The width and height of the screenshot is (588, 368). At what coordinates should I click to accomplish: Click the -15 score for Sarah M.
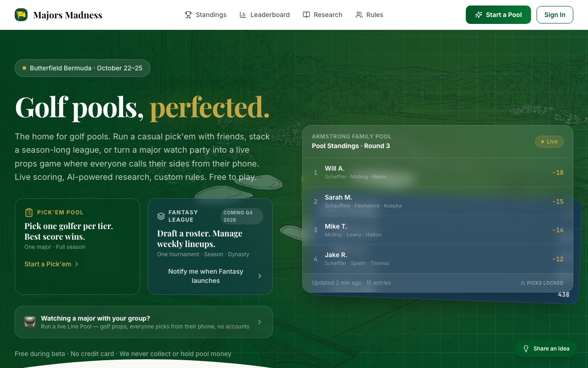(558, 201)
